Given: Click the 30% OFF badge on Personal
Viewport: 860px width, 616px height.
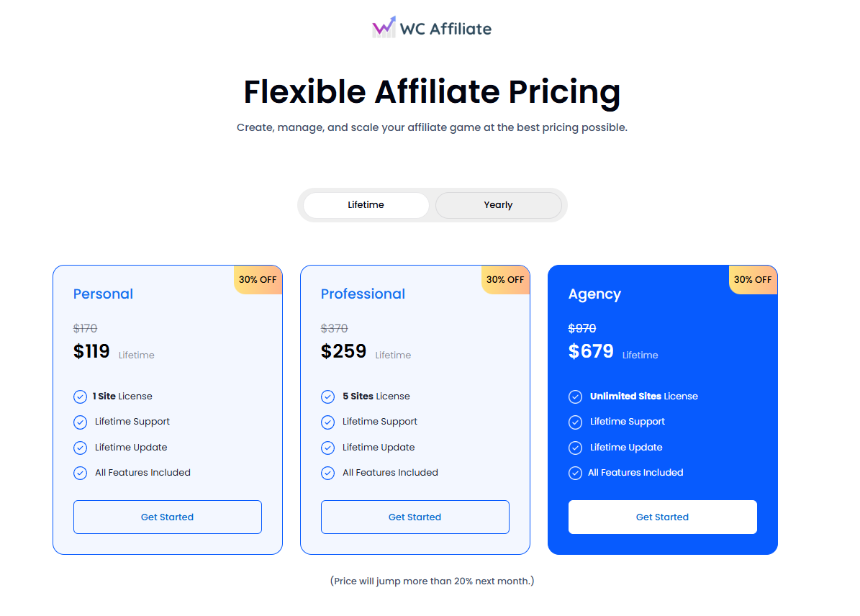Looking at the screenshot, I should pyautogui.click(x=258, y=280).
